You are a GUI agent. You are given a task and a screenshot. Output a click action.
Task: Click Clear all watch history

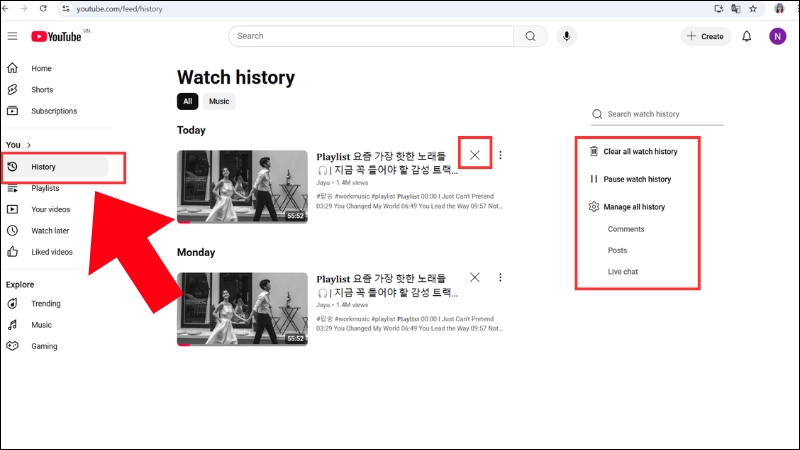point(640,152)
